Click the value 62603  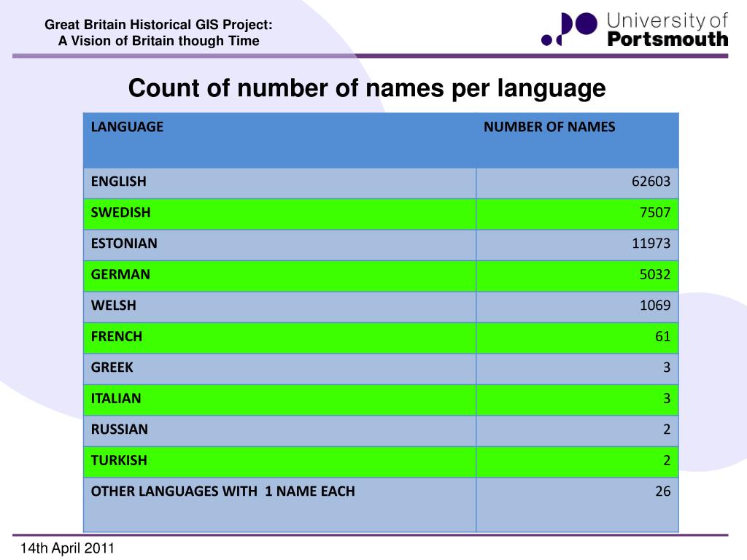(651, 182)
